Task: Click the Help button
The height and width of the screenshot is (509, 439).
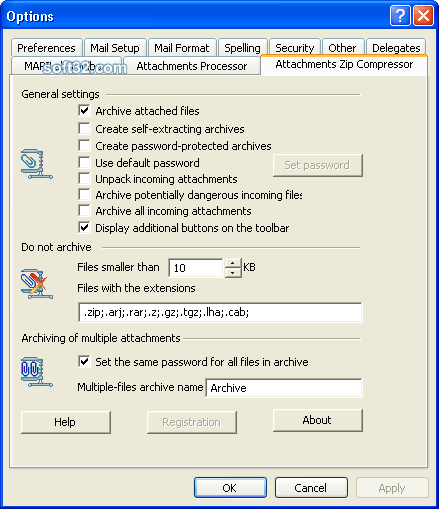Action: [x=66, y=422]
